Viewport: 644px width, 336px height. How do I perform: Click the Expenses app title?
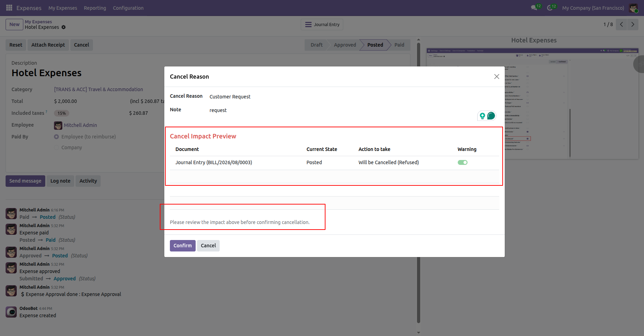(x=29, y=8)
